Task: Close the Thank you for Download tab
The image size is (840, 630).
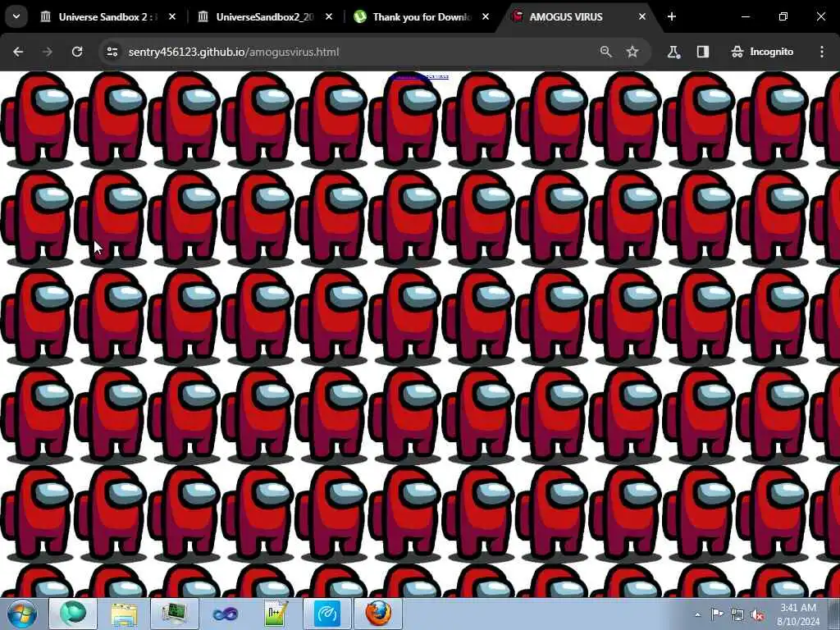Action: click(486, 16)
